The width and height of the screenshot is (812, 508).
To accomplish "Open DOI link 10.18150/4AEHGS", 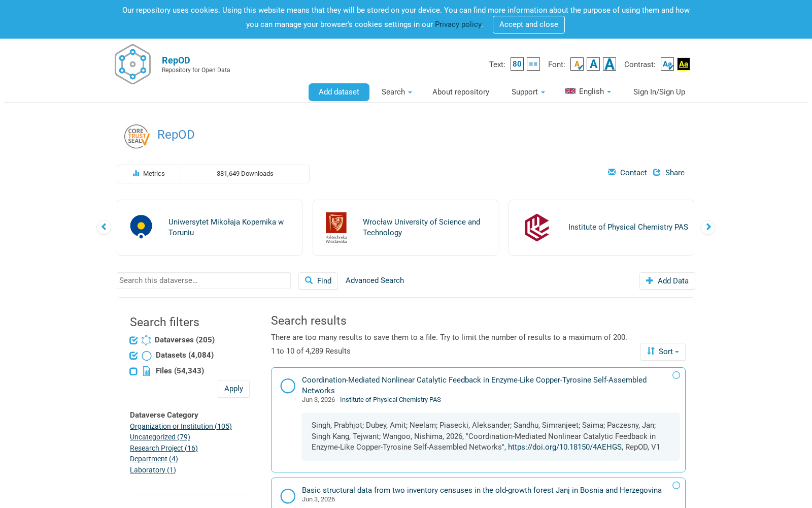I will (564, 447).
